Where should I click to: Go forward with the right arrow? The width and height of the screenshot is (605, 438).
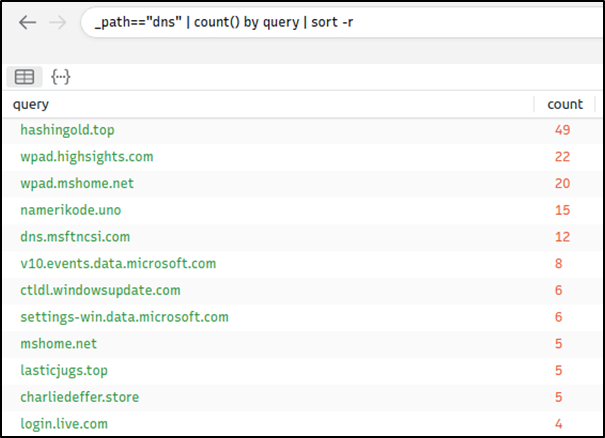58,22
